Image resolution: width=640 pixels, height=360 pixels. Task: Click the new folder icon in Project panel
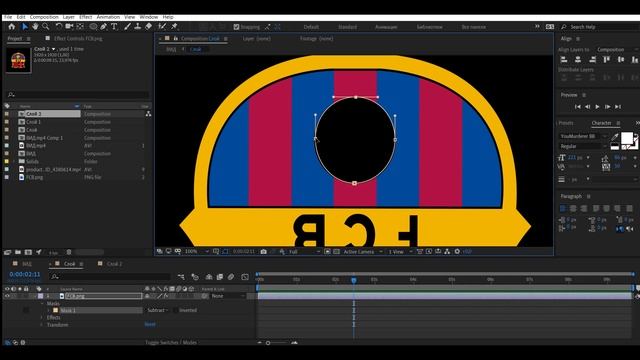coord(18,252)
